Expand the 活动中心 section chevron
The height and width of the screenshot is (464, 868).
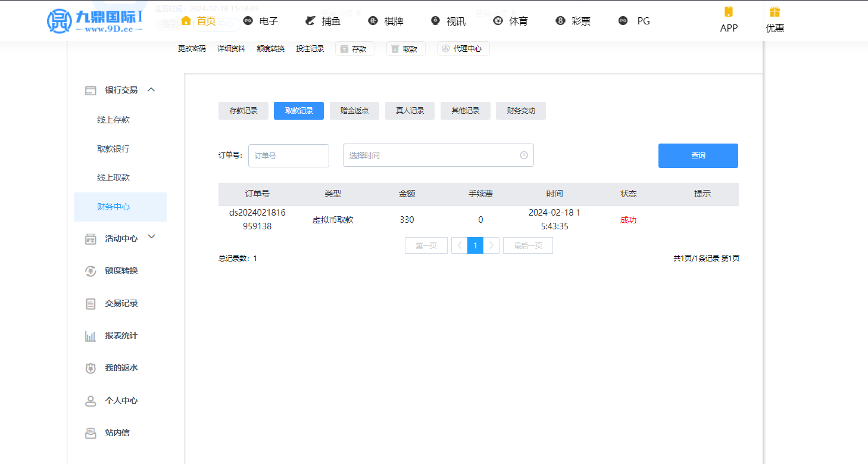[x=151, y=237]
